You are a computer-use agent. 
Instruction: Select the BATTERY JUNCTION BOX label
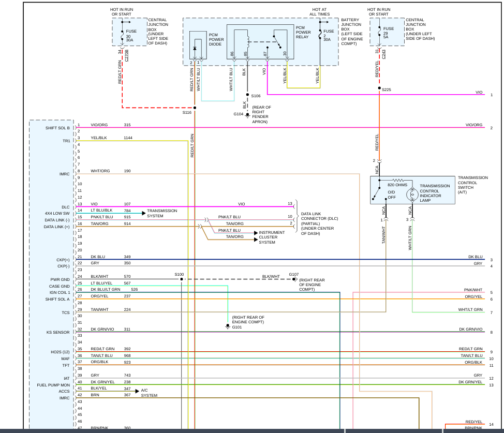pos(352,32)
